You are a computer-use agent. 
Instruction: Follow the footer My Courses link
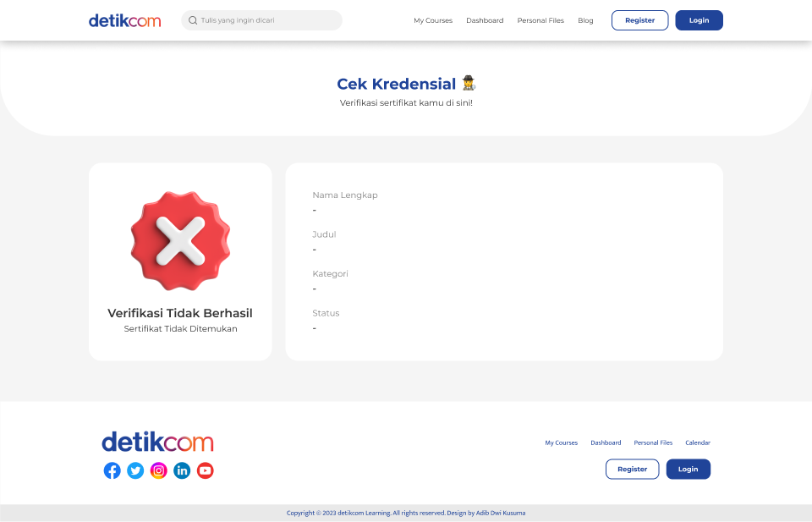pyautogui.click(x=561, y=442)
